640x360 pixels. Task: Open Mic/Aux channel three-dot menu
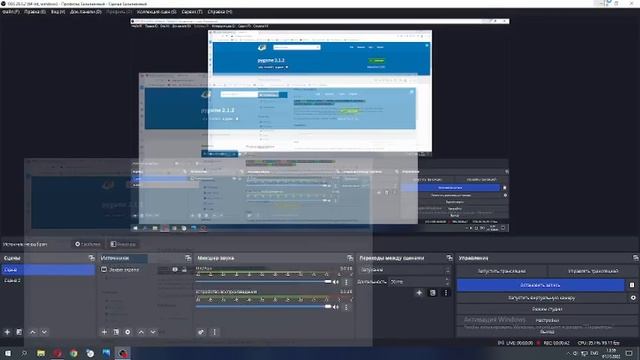[x=346, y=282]
